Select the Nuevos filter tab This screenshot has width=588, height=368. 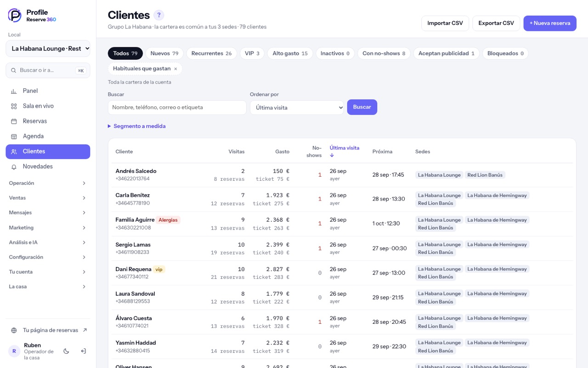point(164,53)
